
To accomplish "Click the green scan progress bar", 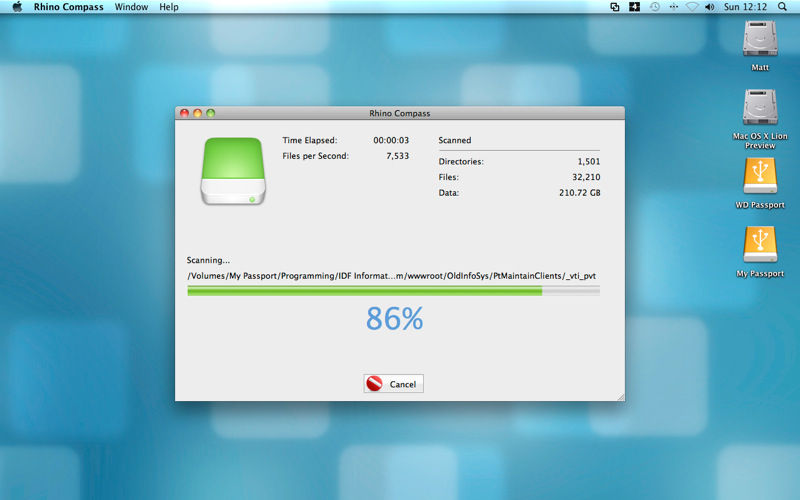I will click(x=393, y=291).
